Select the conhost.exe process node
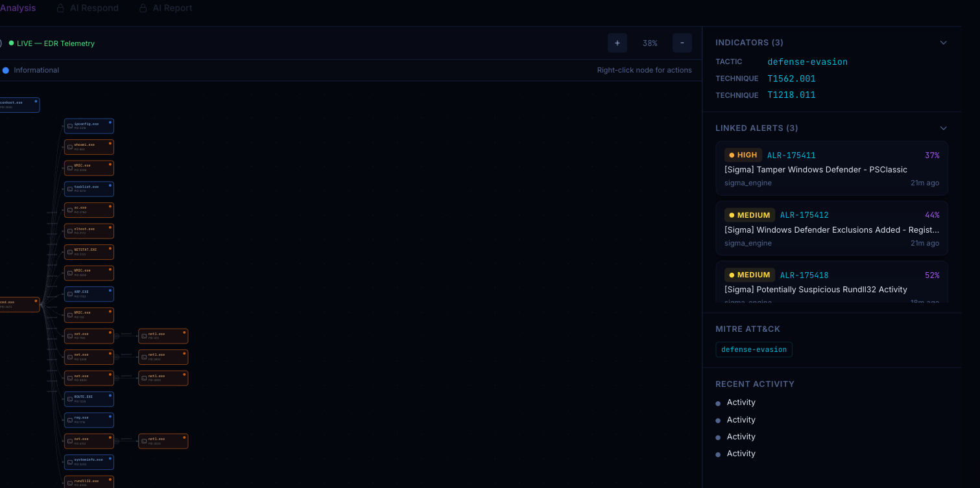980x488 pixels. click(19, 105)
